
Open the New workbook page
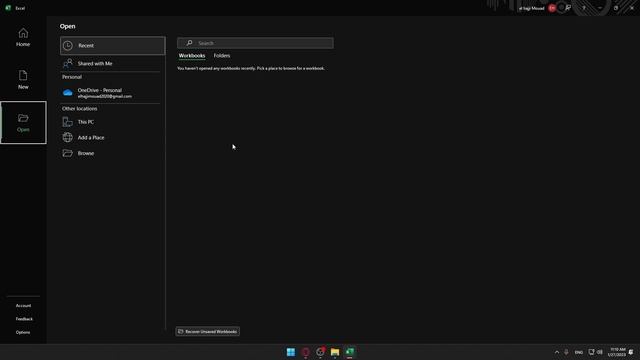(23, 80)
